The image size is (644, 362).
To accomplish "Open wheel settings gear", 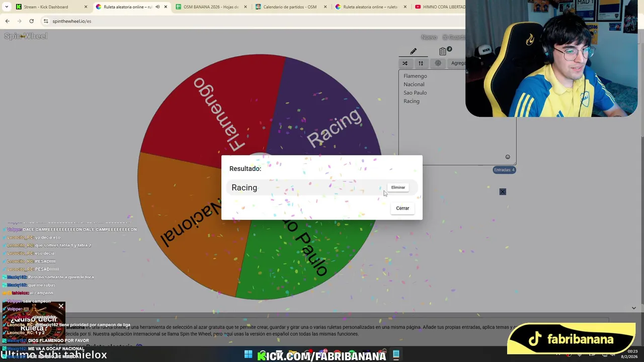I will [438, 63].
